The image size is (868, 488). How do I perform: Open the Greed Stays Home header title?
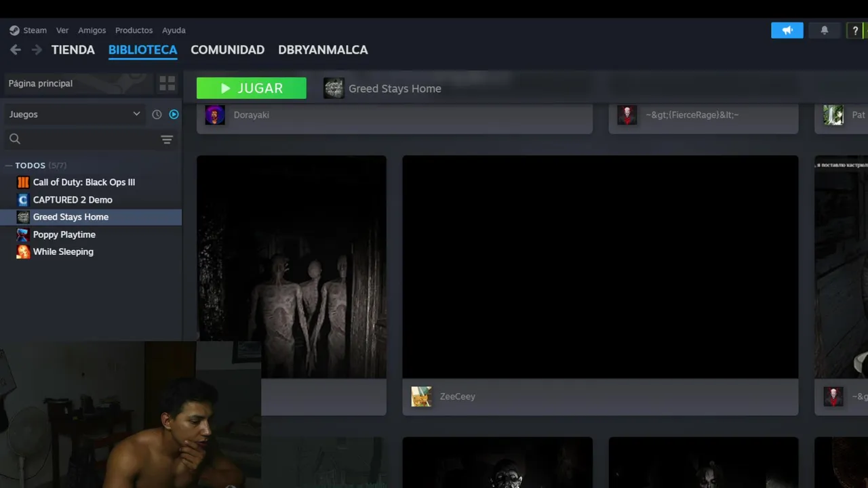coord(395,89)
